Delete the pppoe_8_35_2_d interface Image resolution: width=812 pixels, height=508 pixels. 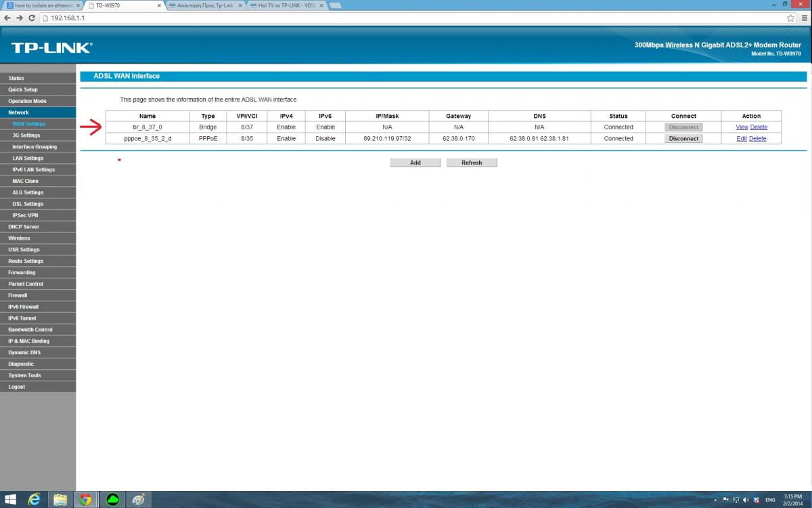[758, 138]
